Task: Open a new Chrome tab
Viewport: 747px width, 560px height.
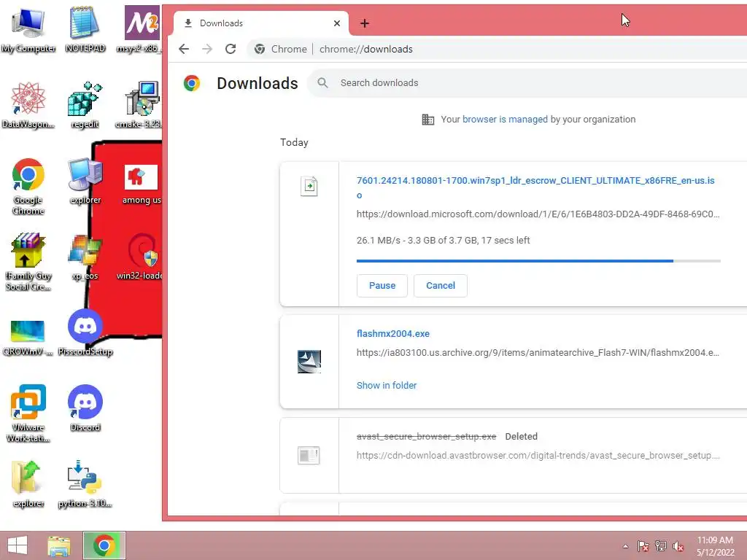Action: tap(365, 23)
